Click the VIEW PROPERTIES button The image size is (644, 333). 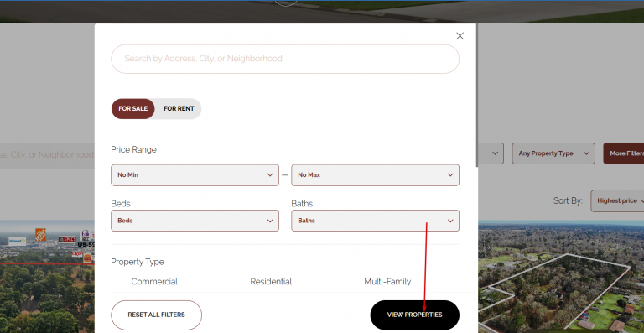coord(415,315)
